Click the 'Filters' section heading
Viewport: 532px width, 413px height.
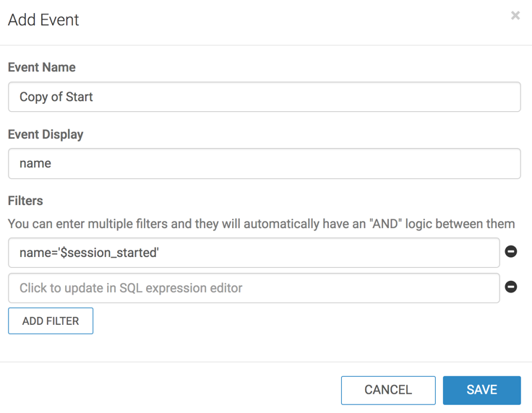pos(25,201)
